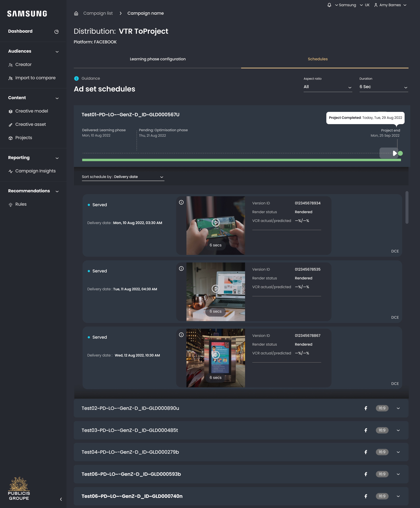The height and width of the screenshot is (508, 420).
Task: Click the green timeline end marker
Action: 400,153
